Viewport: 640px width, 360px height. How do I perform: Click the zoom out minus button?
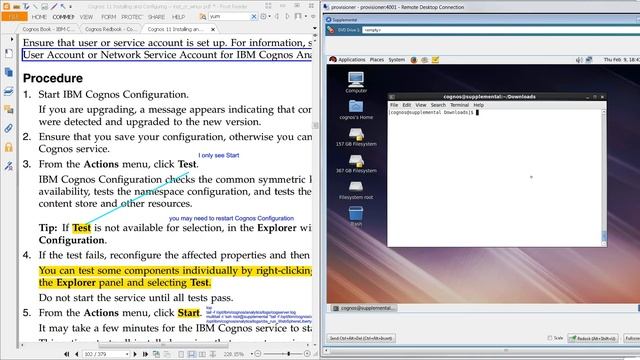258,354
